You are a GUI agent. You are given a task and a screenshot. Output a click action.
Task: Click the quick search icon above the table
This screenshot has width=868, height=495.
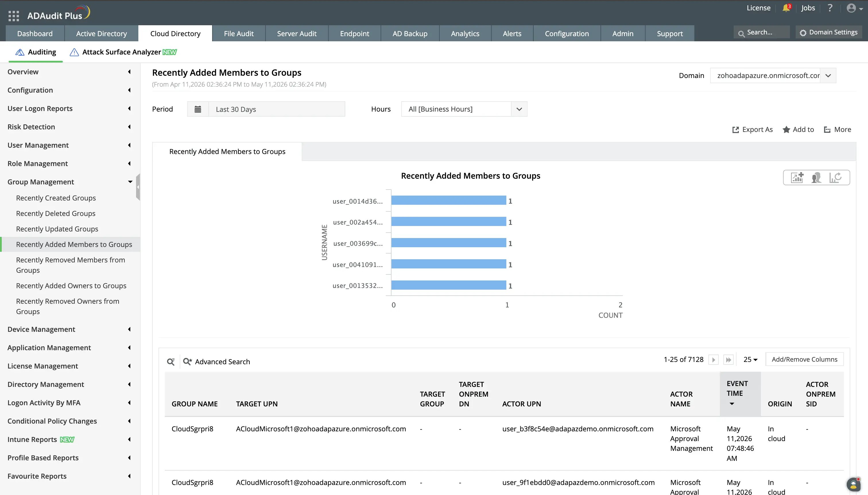pyautogui.click(x=171, y=362)
